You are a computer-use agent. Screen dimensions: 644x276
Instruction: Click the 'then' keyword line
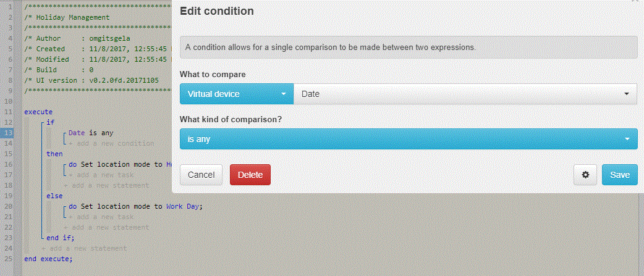point(54,154)
